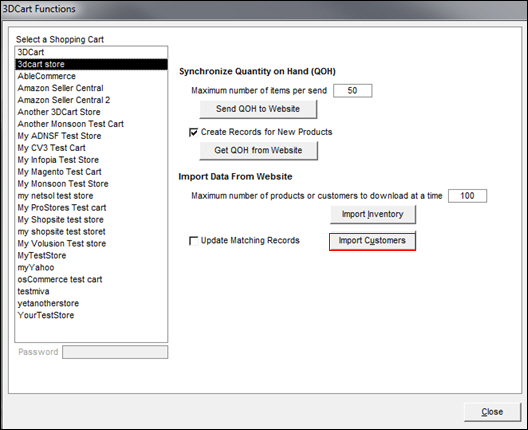The height and width of the screenshot is (430, 528).
Task: Click the Password input field
Action: point(115,352)
